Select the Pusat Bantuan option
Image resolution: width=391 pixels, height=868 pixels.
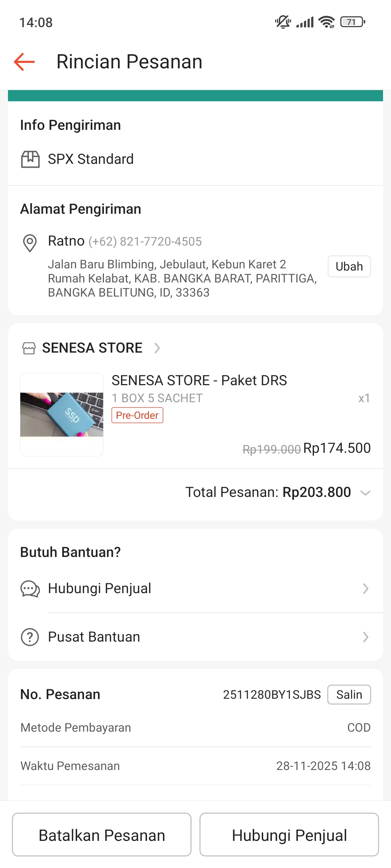[x=94, y=637]
